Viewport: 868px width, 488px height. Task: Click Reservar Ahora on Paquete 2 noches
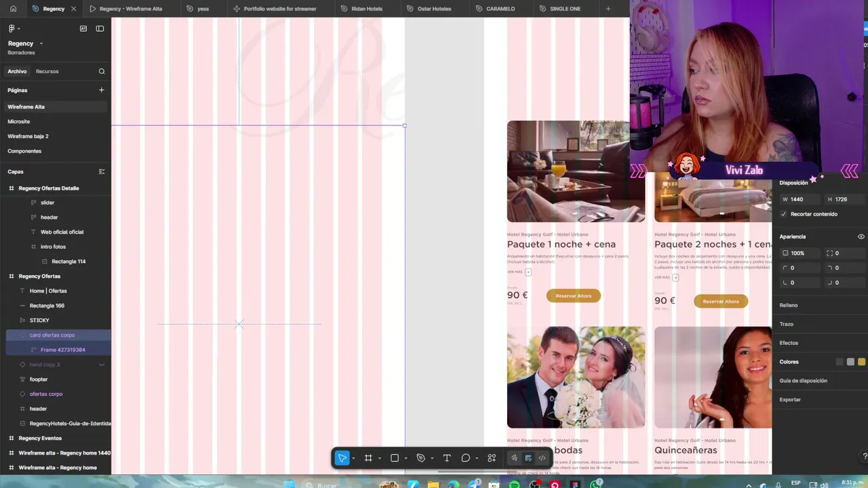click(x=721, y=301)
